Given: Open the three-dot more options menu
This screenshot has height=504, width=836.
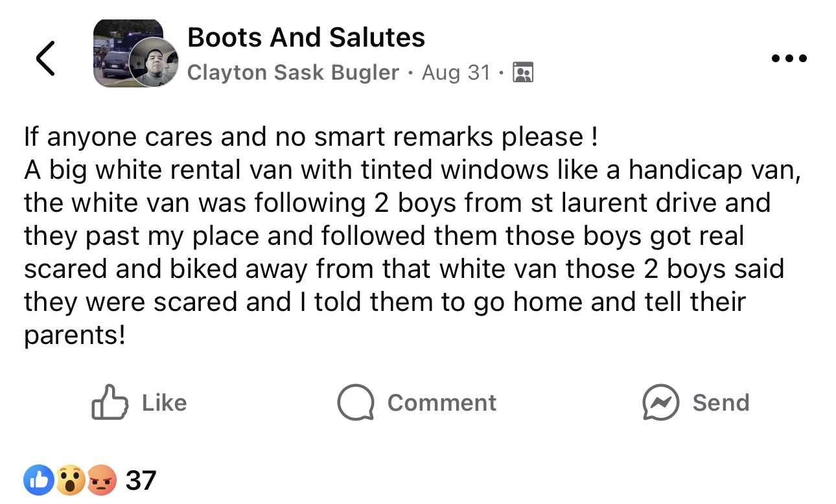Looking at the screenshot, I should click(789, 58).
